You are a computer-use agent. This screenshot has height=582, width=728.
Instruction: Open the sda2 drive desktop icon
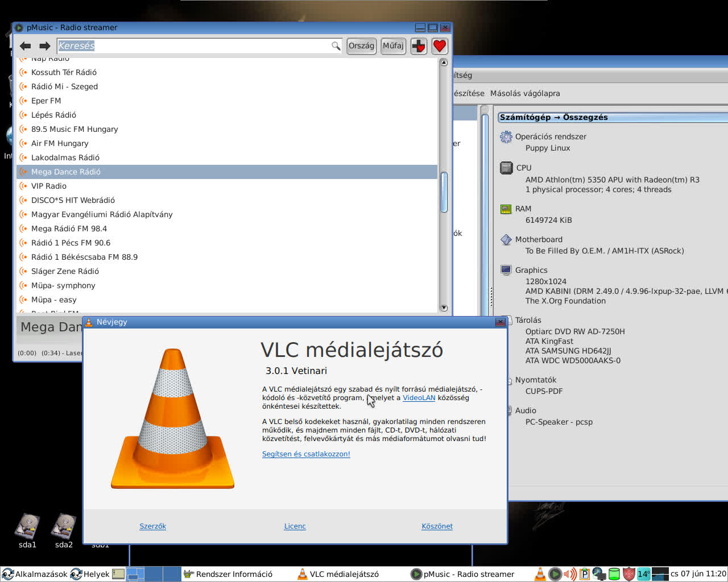64,531
